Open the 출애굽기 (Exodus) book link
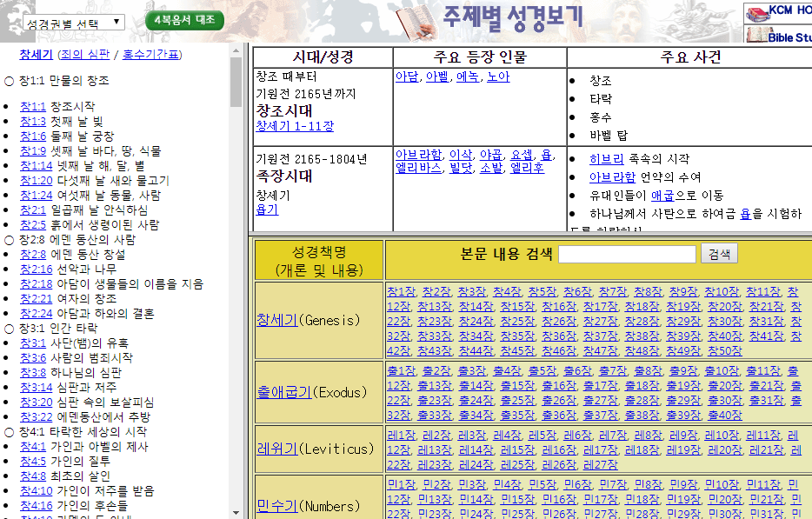This screenshot has width=812, height=519. [283, 392]
